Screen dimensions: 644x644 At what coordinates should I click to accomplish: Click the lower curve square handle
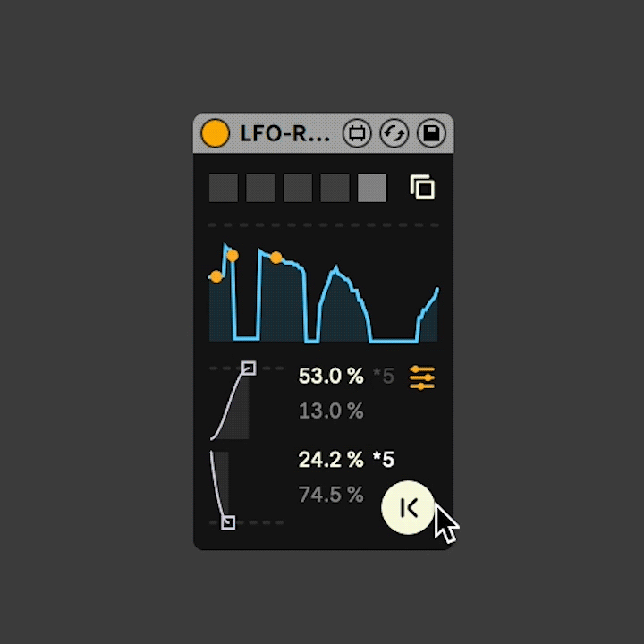point(228,522)
